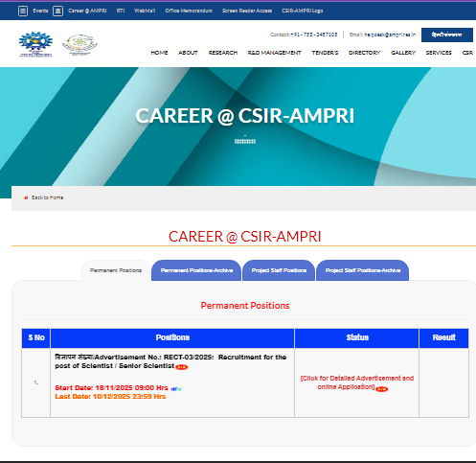
Task: Open the SERVICES menu item
Action: (x=439, y=53)
